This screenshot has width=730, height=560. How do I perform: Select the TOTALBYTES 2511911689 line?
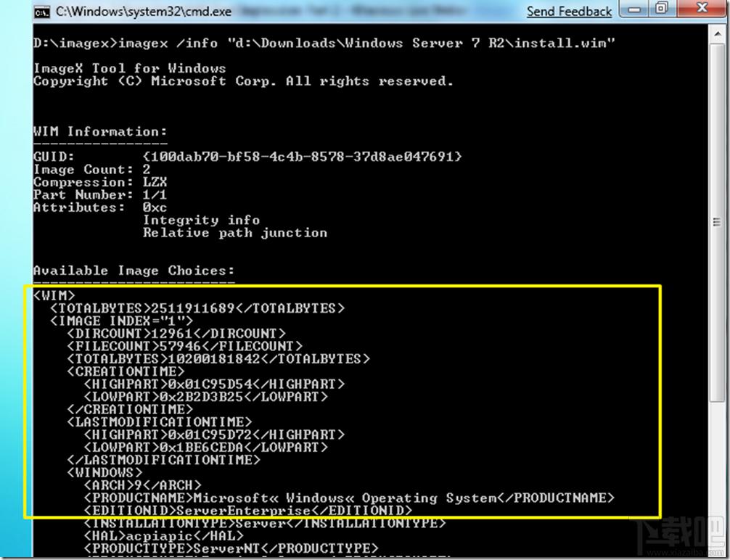click(197, 308)
